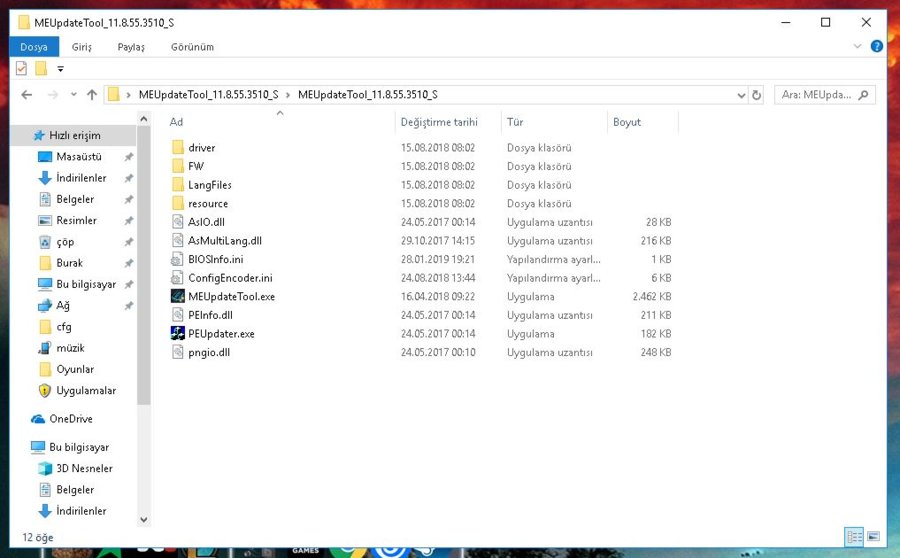Open the müzik shortcut

click(x=70, y=348)
